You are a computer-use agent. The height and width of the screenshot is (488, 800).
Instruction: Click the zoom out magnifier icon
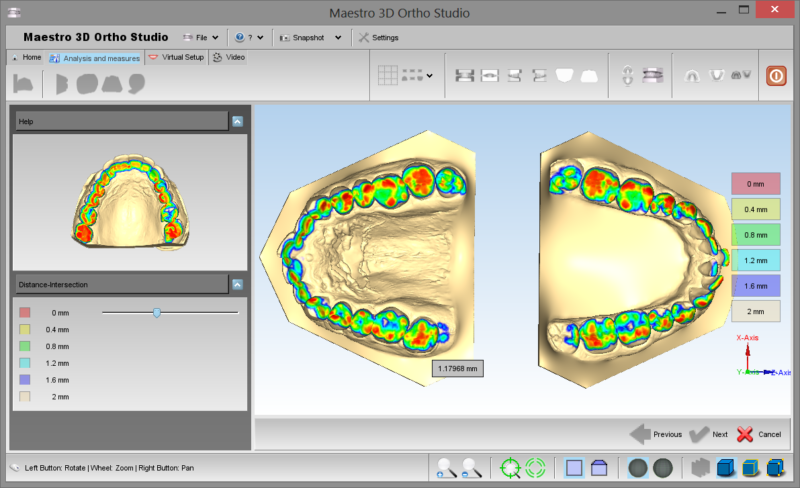coord(471,468)
